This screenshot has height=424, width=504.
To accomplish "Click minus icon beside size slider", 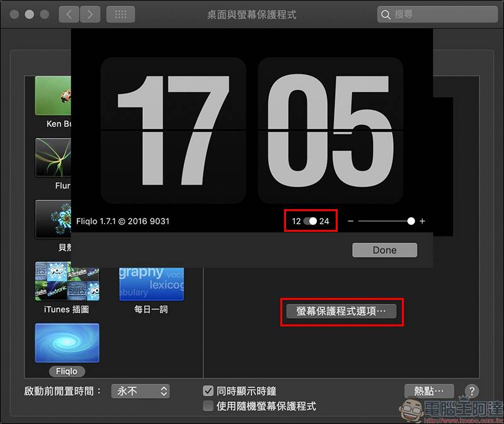I will [x=351, y=221].
